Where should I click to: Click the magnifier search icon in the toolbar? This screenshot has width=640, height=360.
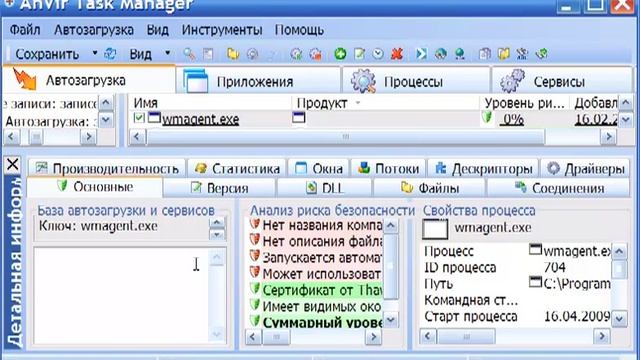(189, 54)
